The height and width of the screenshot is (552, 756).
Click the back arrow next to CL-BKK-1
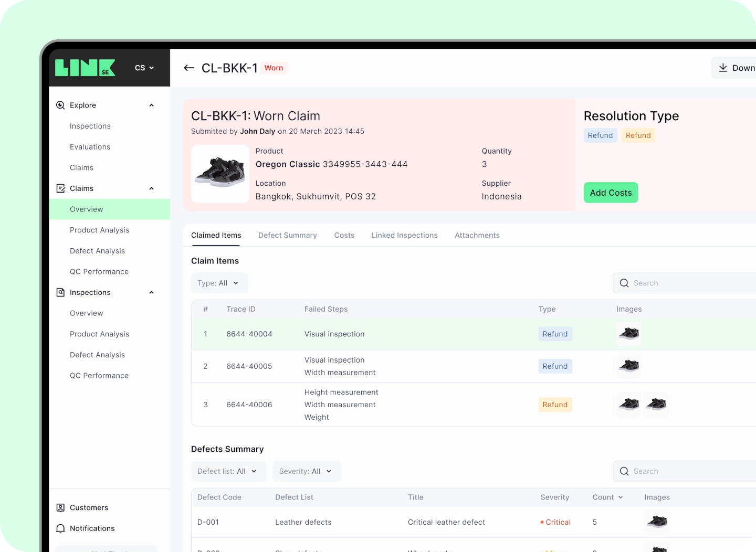coord(189,68)
